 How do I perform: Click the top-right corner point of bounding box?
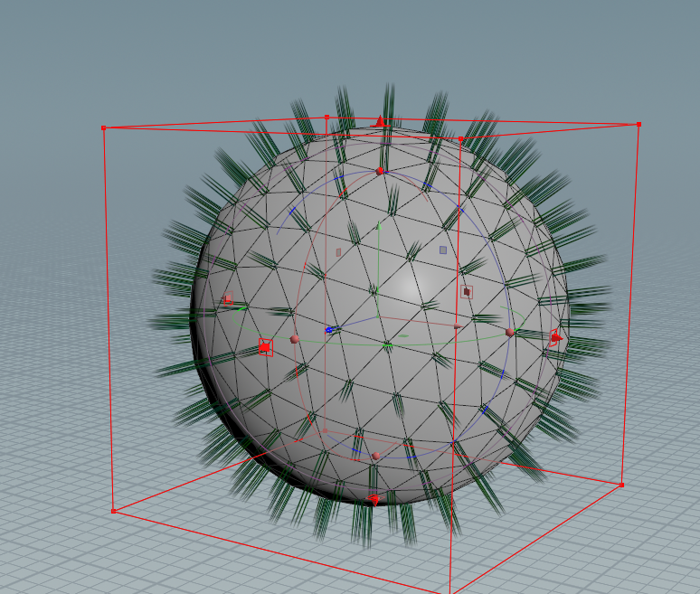[x=639, y=124]
